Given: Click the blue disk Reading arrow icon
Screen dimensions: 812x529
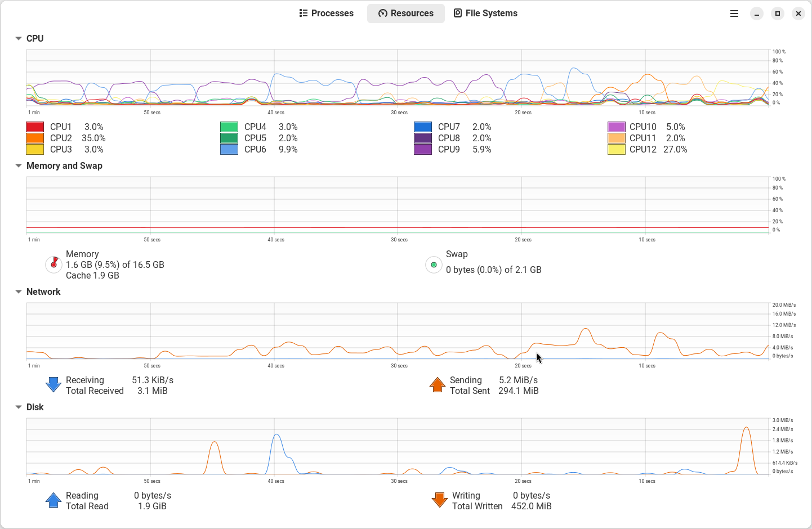Looking at the screenshot, I should click(x=53, y=500).
